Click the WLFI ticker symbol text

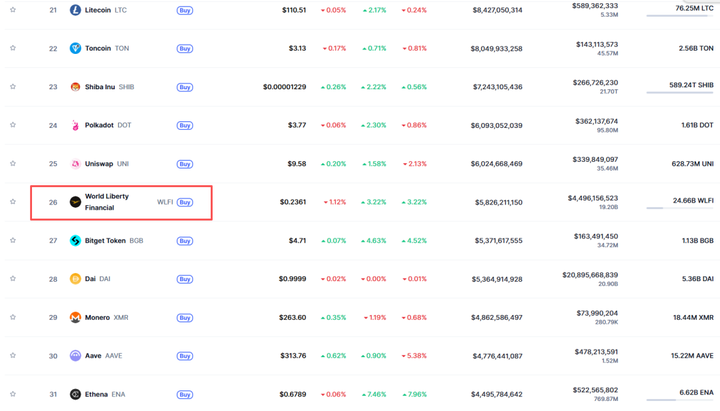[165, 202]
